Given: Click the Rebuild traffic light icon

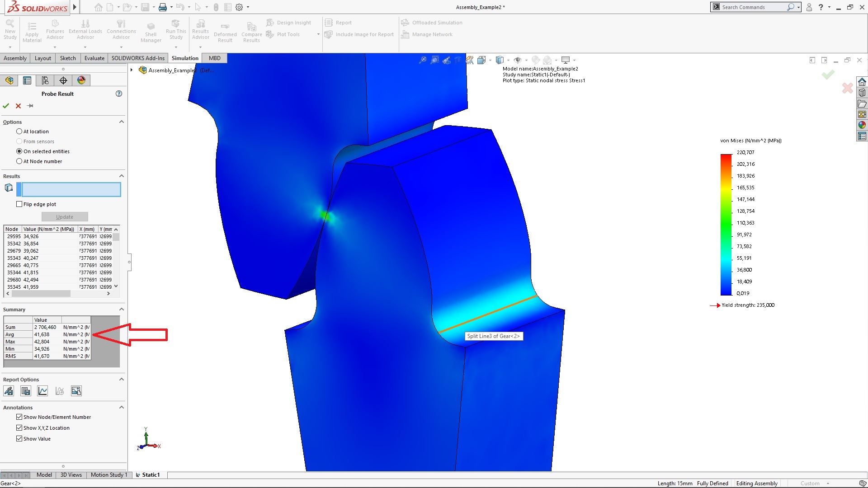Looking at the screenshot, I should pos(216,7).
